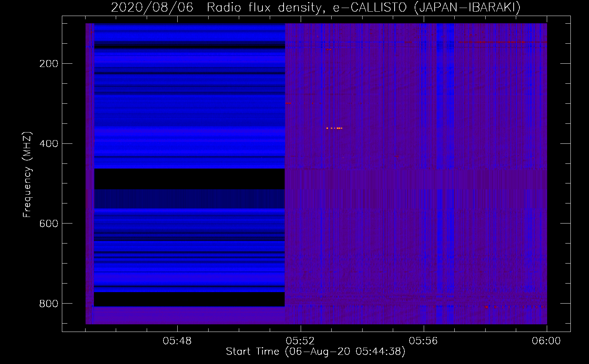589x364 pixels.
Task: Click the black data gap band near 500 MHz
Action: click(x=189, y=179)
